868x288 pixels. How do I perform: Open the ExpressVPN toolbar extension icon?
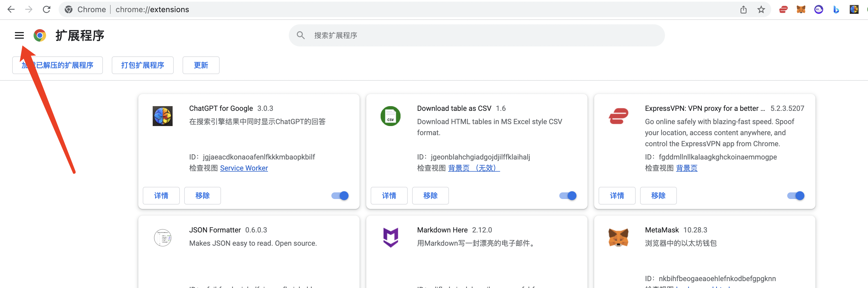click(783, 9)
